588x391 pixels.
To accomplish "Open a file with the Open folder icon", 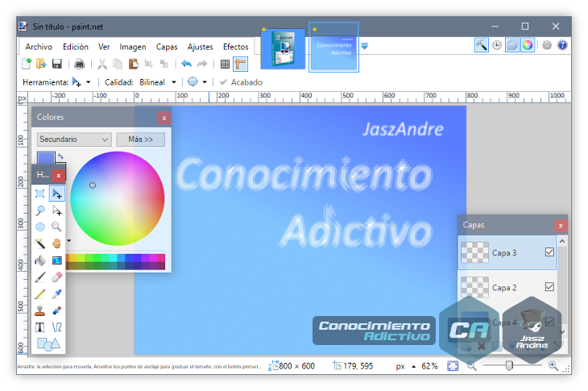I will pyautogui.click(x=41, y=64).
